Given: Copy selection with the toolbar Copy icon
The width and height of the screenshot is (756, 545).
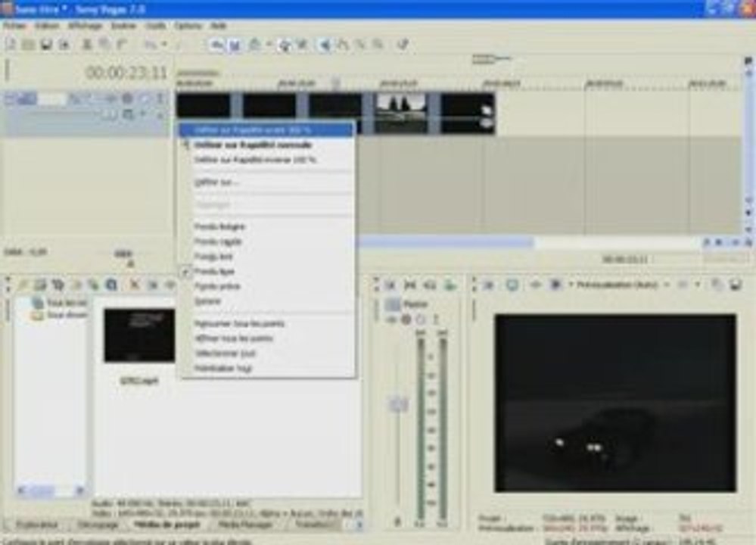Looking at the screenshot, I should (104, 45).
